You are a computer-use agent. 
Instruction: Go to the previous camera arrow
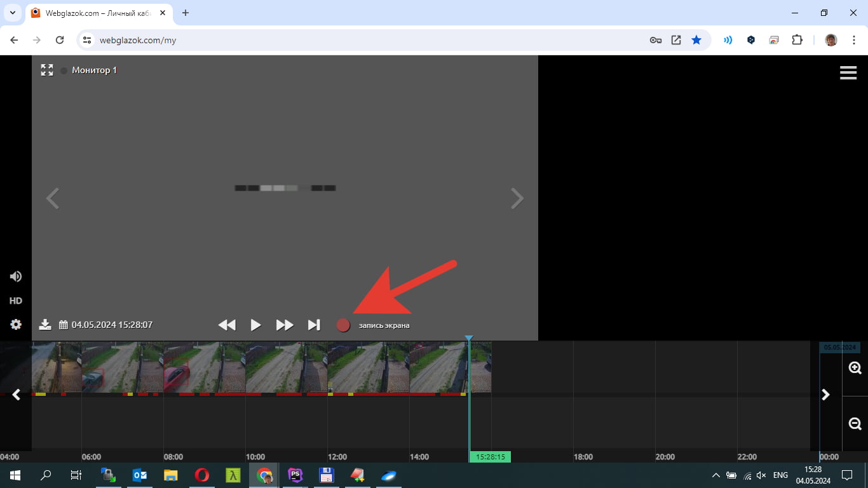[53, 199]
